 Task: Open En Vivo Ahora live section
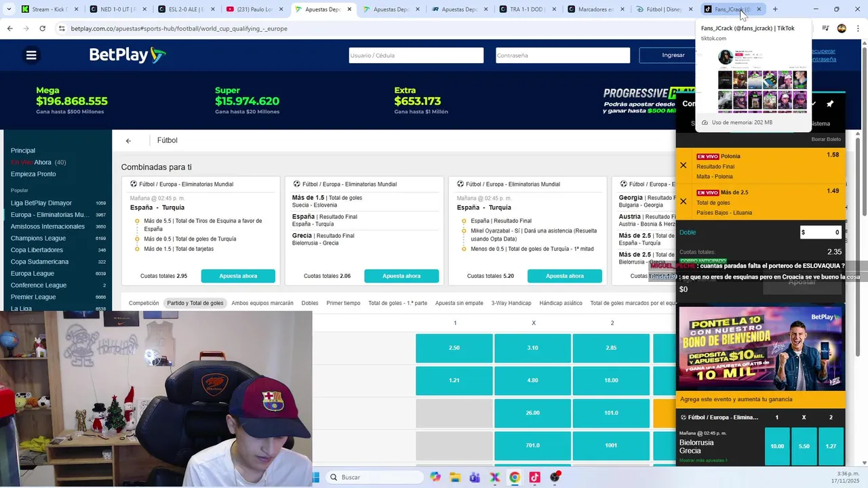click(x=38, y=163)
